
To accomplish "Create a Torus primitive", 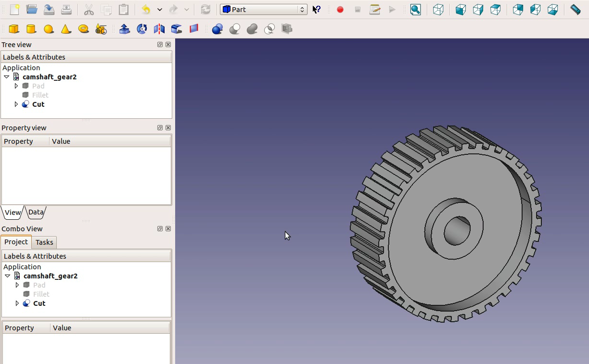I will [x=83, y=29].
